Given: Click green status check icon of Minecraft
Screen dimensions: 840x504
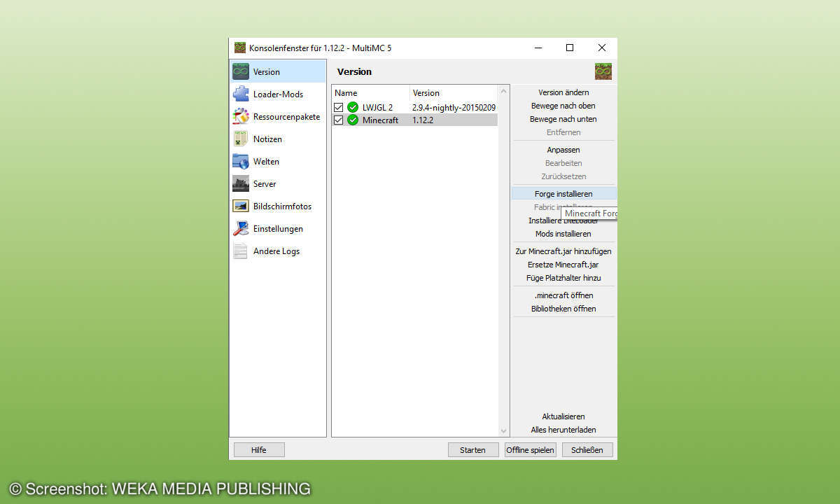Looking at the screenshot, I should (x=353, y=120).
